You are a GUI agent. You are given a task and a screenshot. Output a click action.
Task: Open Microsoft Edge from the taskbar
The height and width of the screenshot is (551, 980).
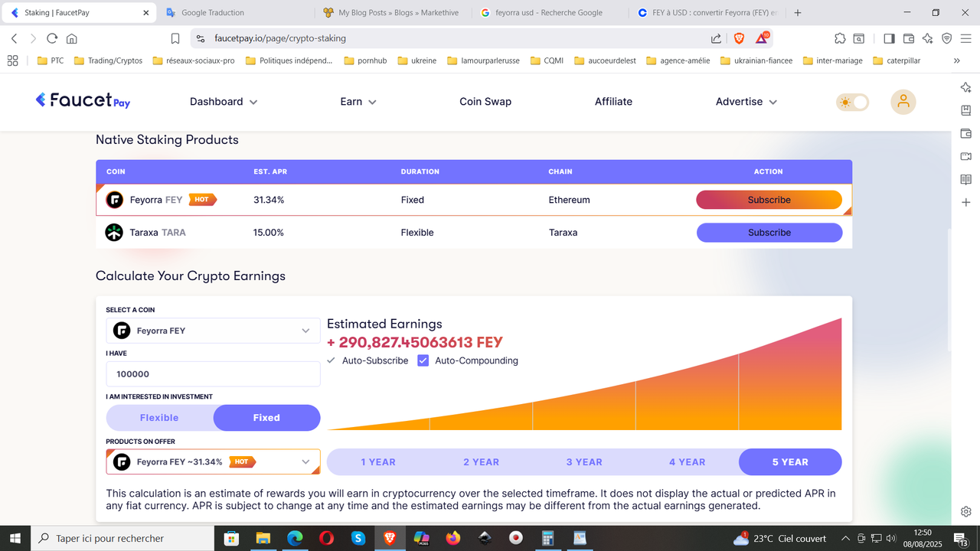coord(295,538)
